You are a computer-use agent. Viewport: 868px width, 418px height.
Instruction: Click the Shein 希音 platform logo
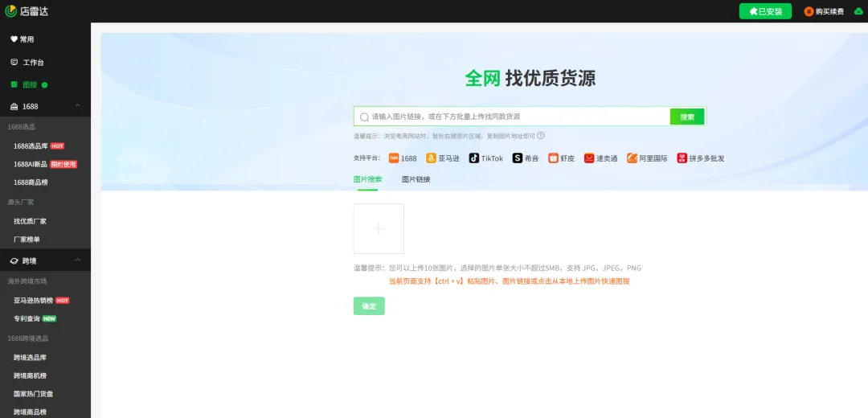[x=517, y=158]
